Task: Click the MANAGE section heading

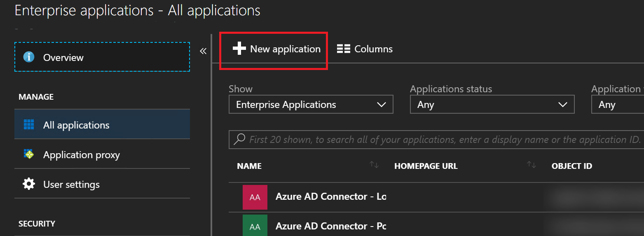Action: click(x=36, y=97)
